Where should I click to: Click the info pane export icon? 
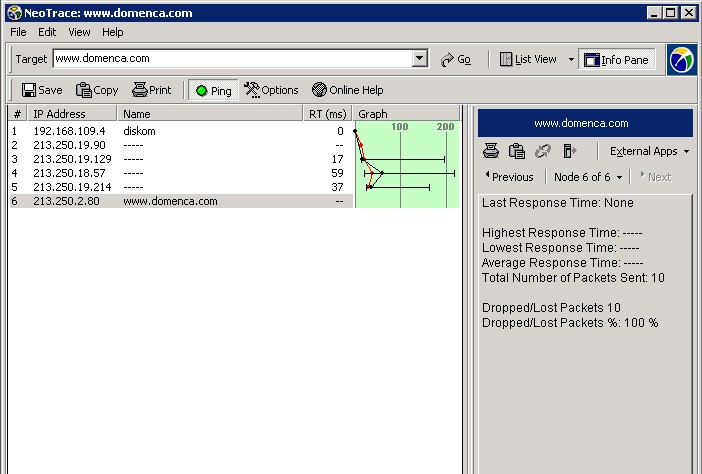click(x=569, y=151)
